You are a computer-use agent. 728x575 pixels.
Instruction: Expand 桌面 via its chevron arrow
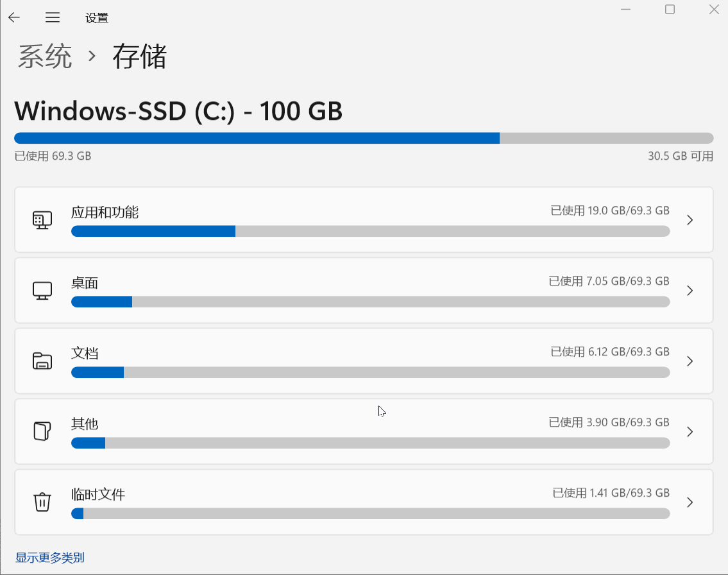click(690, 291)
